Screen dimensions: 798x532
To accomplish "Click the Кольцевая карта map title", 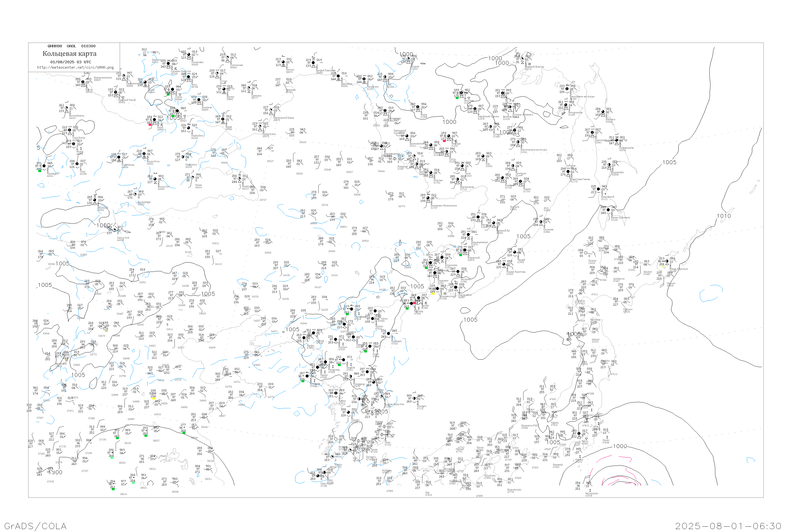I will (x=69, y=54).
